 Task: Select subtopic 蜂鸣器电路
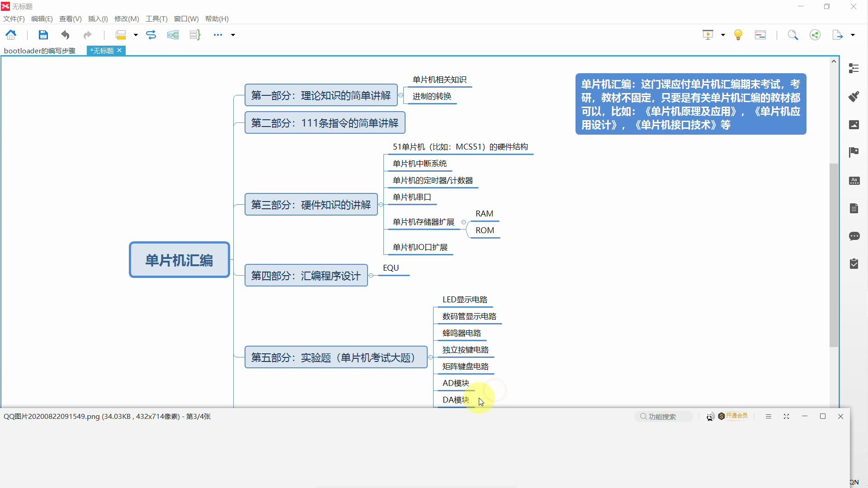[462, 333]
